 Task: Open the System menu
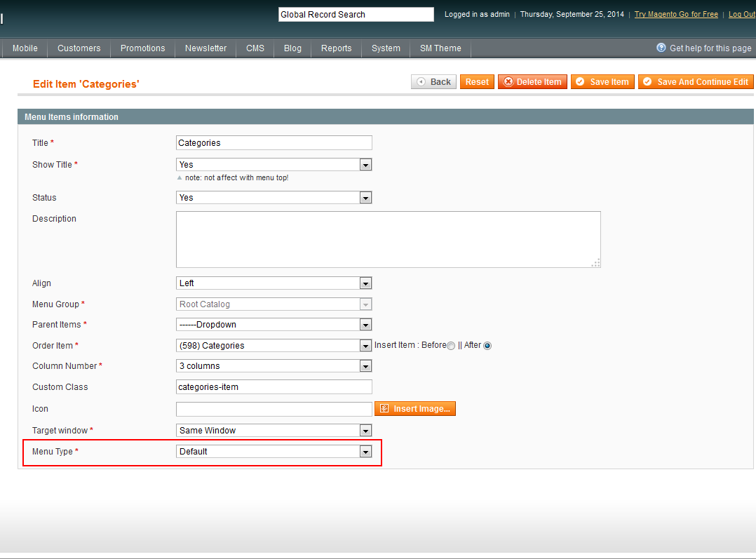[386, 48]
